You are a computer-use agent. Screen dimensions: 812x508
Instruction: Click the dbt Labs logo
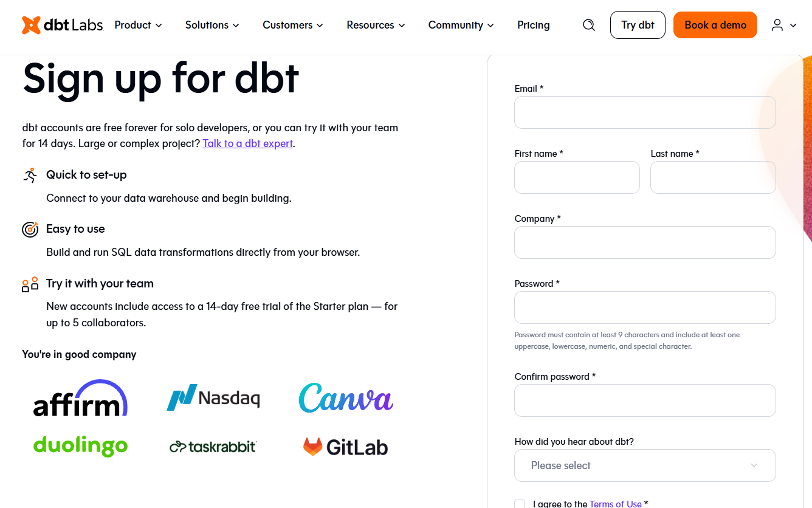tap(61, 24)
